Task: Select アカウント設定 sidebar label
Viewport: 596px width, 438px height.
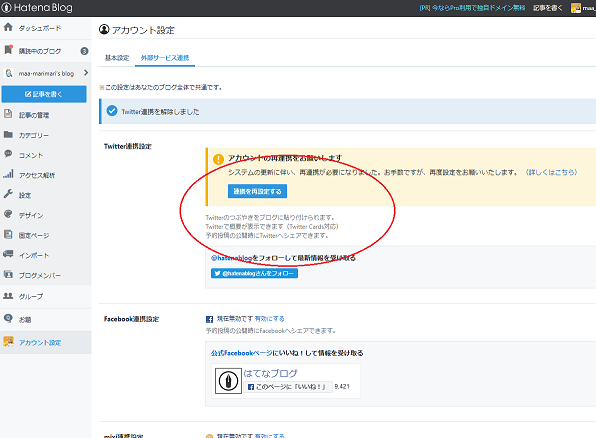Action: click(40, 343)
